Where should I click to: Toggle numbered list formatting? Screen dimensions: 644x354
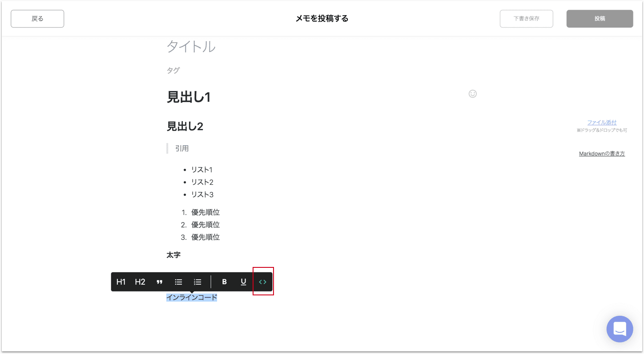198,282
